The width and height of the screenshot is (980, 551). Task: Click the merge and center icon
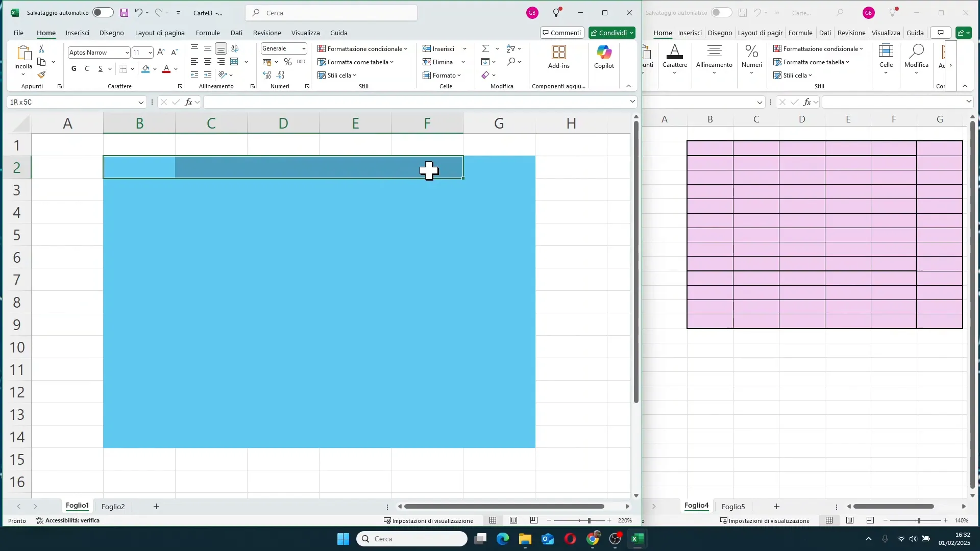point(234,62)
